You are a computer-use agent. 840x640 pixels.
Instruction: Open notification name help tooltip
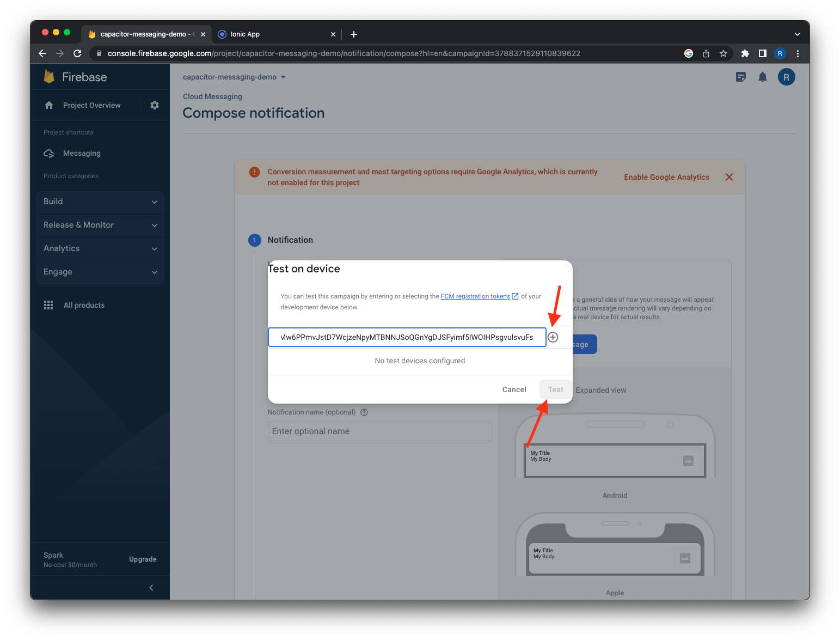[364, 412]
